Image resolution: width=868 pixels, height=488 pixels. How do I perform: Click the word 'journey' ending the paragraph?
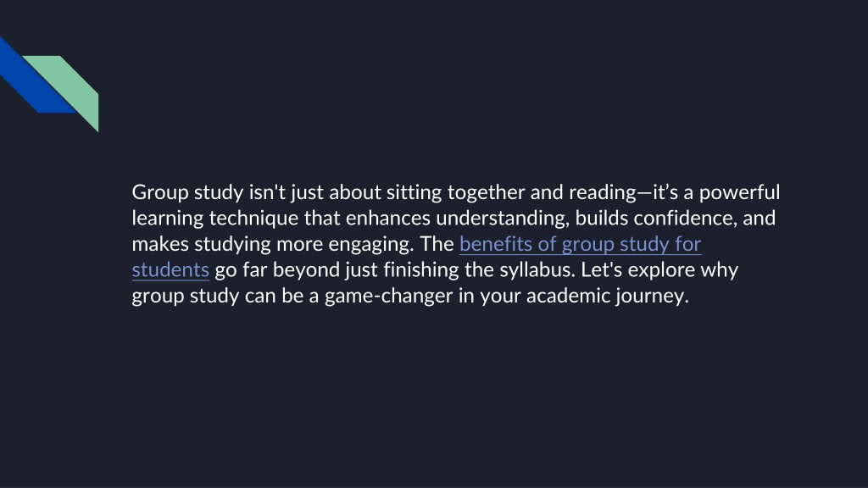pyautogui.click(x=653, y=296)
